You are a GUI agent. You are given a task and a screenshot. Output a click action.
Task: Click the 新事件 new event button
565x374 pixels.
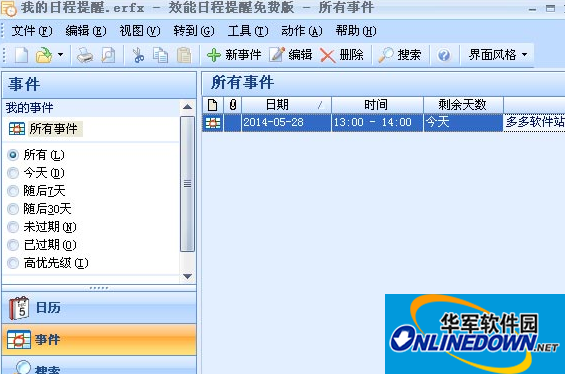coord(234,55)
